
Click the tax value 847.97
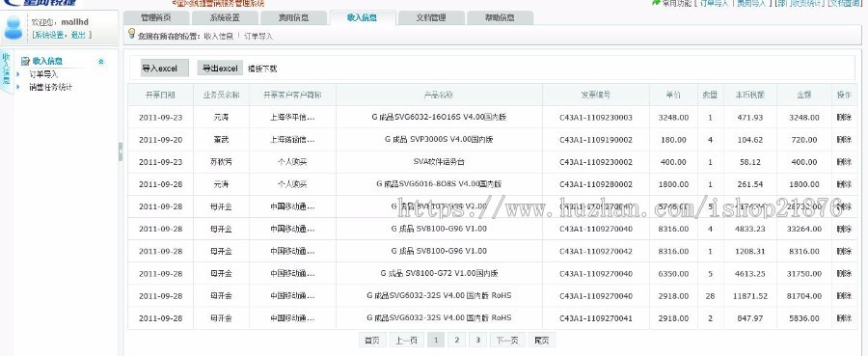coord(750,317)
